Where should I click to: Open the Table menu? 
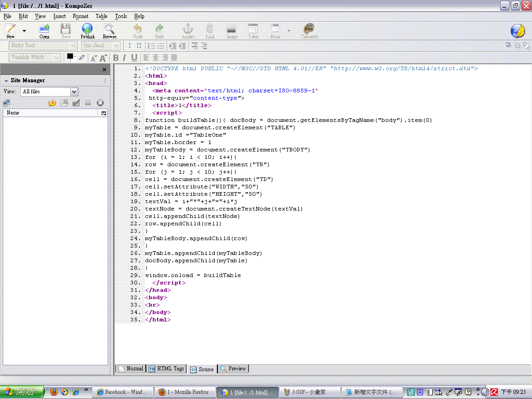tap(102, 16)
